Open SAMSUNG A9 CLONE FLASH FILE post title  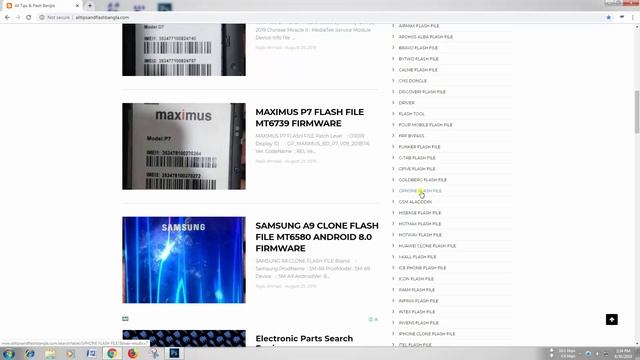[x=317, y=237]
